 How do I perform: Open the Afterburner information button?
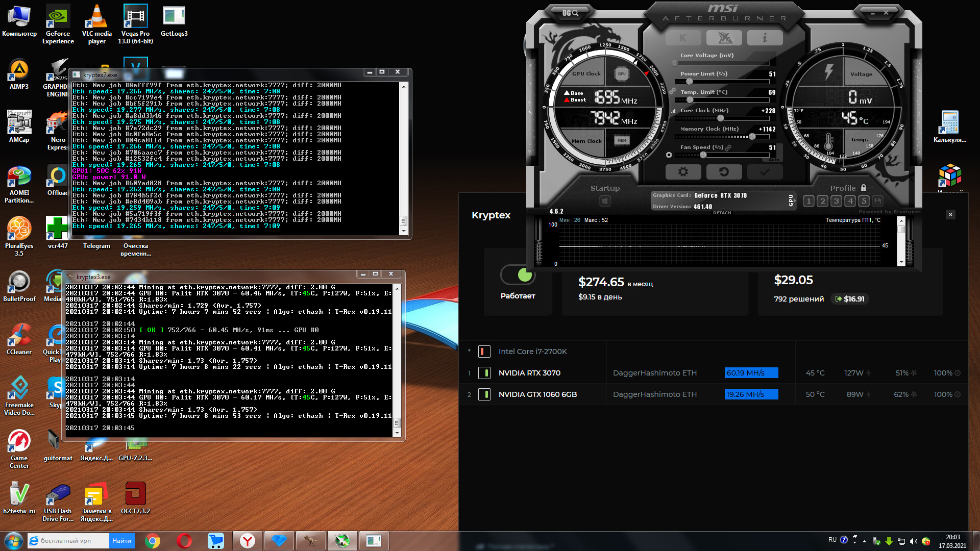[765, 38]
